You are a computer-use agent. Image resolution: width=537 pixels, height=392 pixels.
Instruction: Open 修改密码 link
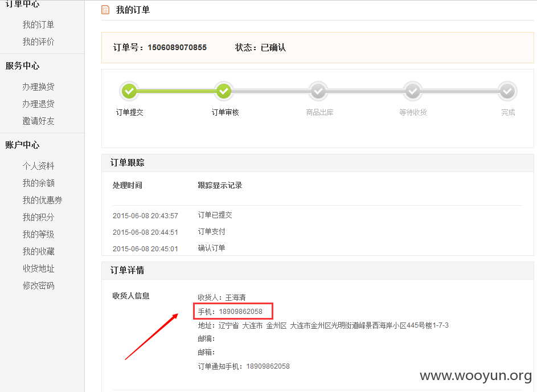pos(38,286)
